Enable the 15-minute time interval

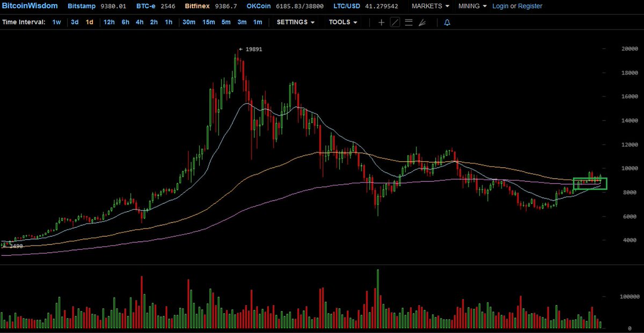208,22
